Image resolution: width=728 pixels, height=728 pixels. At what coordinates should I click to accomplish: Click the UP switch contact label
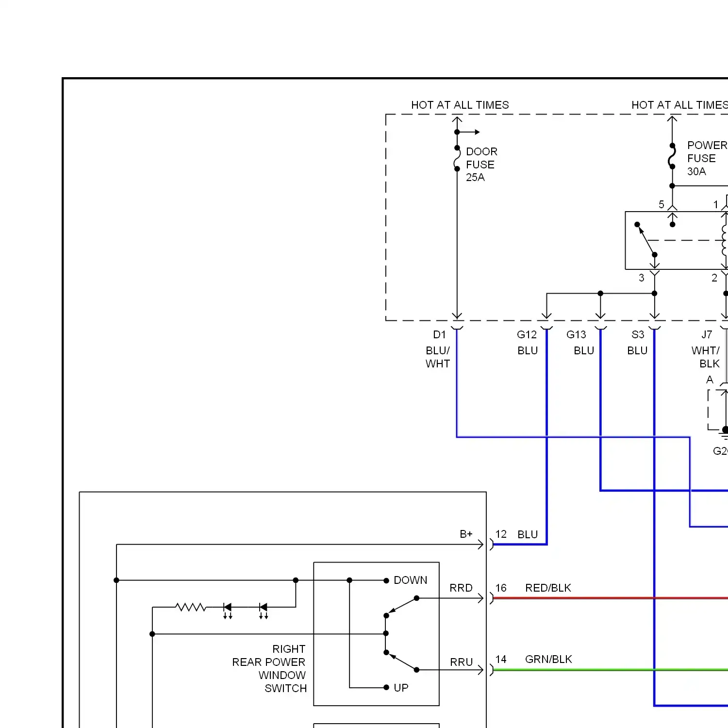[401, 688]
